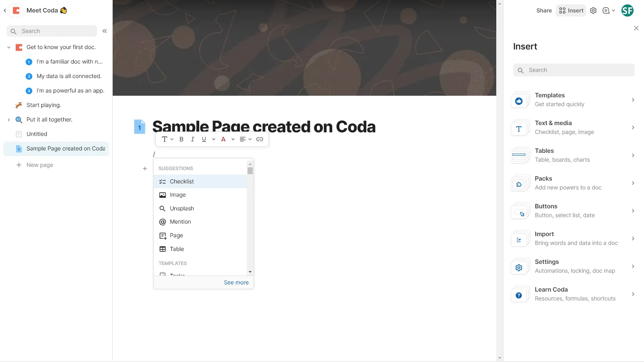
Task: Open text color dropdown arrow
Action: [x=233, y=139]
